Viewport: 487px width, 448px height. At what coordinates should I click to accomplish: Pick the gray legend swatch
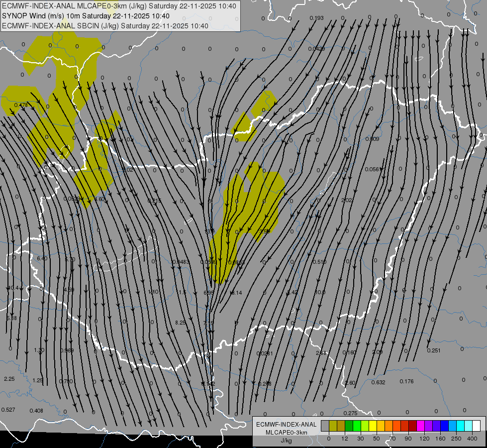point(325,426)
